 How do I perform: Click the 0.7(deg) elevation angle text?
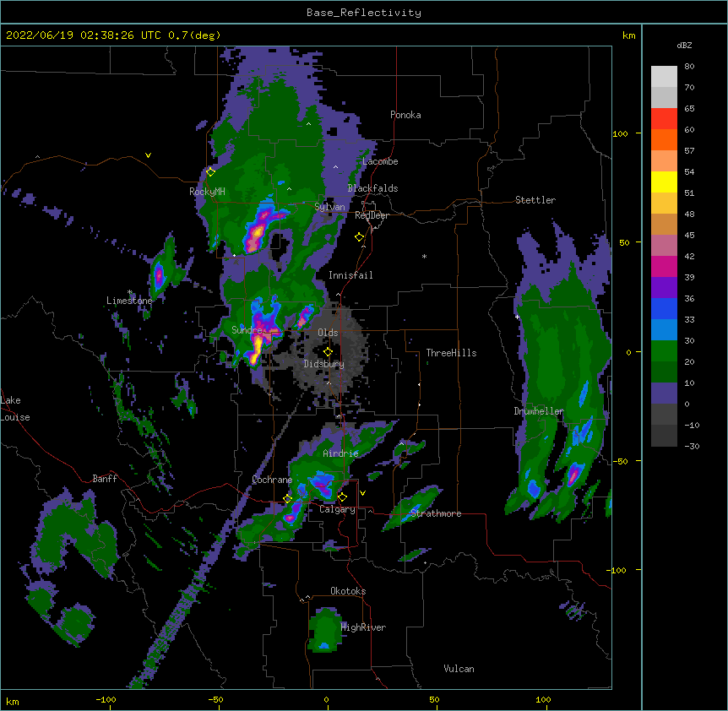point(194,35)
